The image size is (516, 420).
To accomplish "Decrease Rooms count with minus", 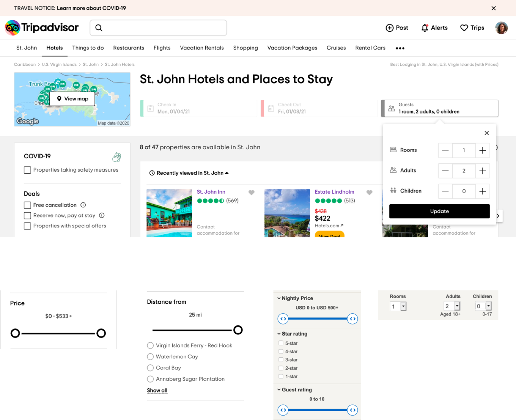I will pos(445,150).
